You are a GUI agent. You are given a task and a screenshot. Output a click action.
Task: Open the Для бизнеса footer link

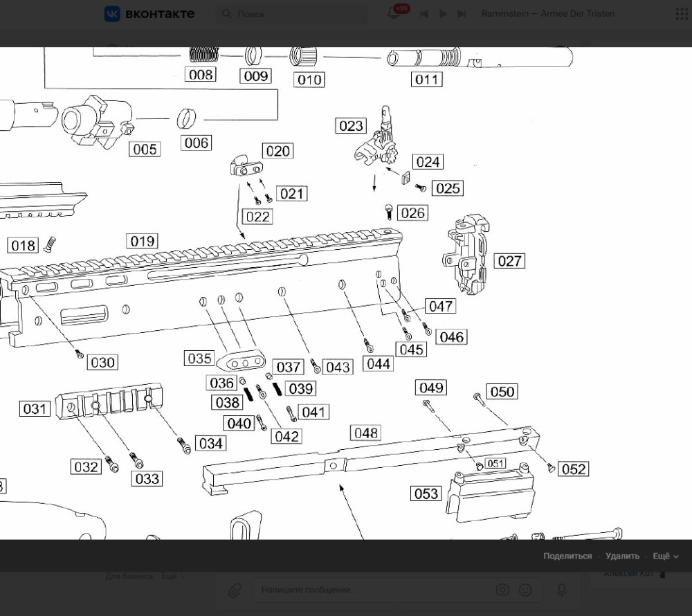pos(129,577)
